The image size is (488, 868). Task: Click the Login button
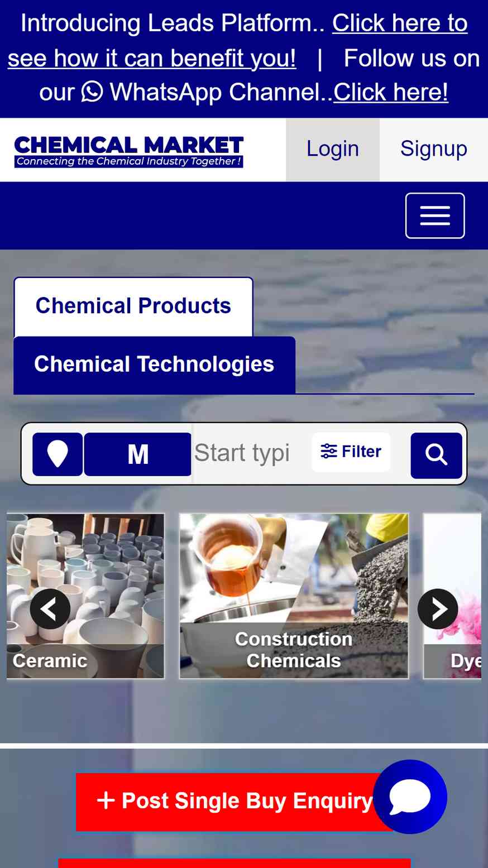point(333,149)
